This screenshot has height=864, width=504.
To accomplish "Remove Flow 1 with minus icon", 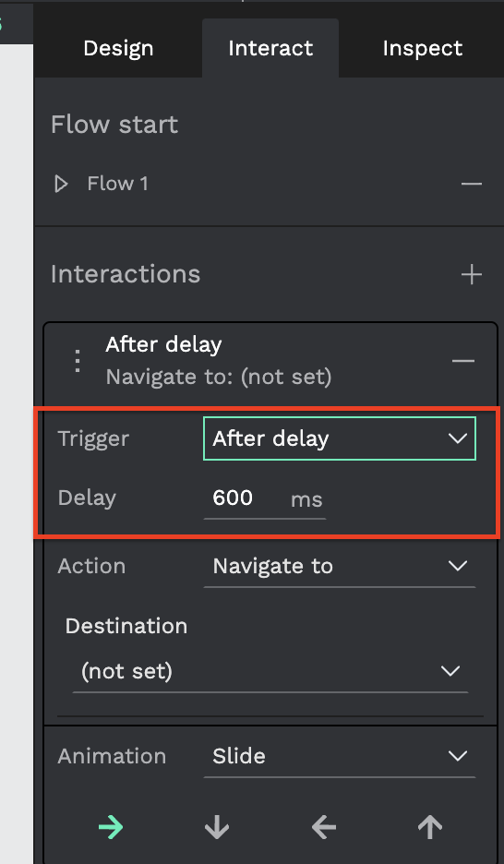I will pos(472,184).
